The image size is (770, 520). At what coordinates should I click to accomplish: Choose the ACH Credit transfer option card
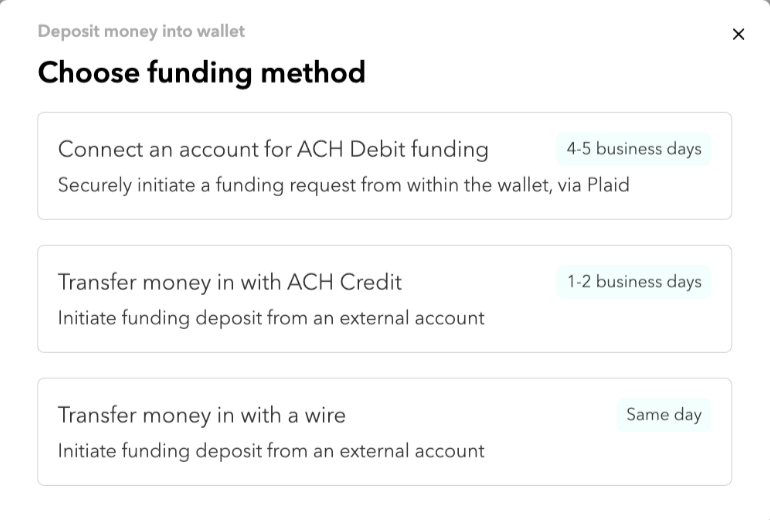384,299
